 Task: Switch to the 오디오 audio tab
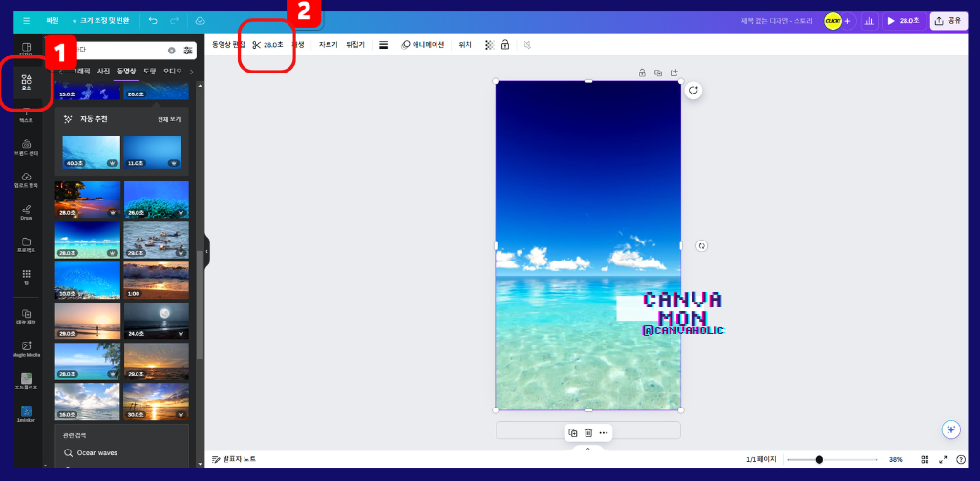tap(173, 72)
